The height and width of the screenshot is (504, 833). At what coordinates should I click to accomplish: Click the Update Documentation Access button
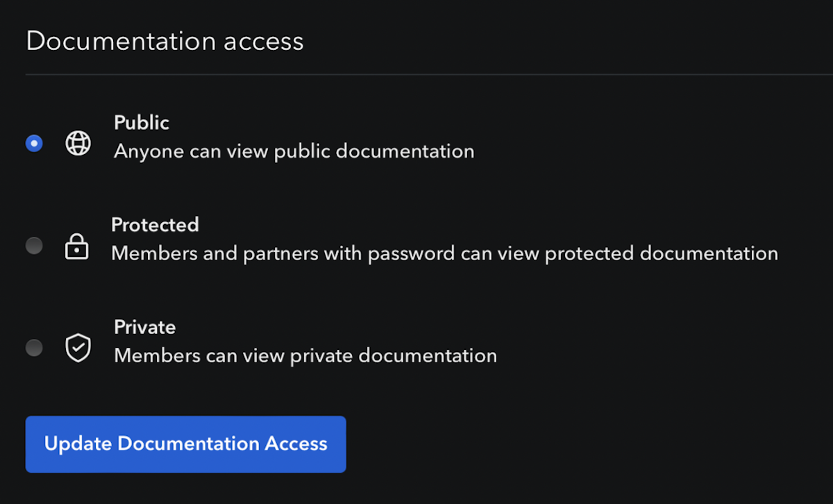tap(185, 444)
